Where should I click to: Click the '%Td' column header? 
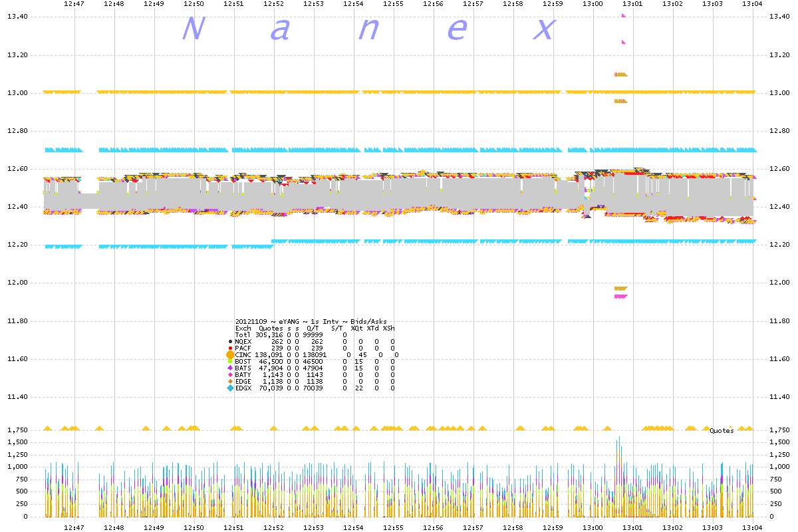pyautogui.click(x=373, y=328)
